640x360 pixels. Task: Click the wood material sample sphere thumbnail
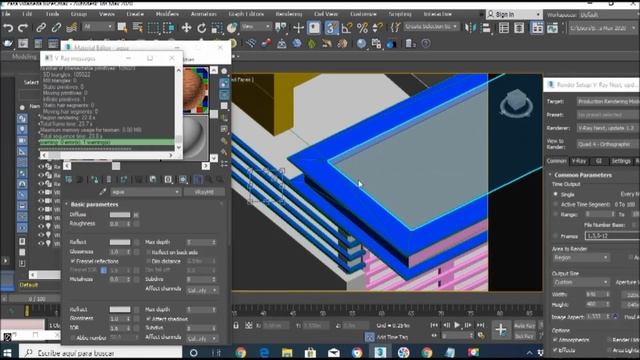[196, 90]
